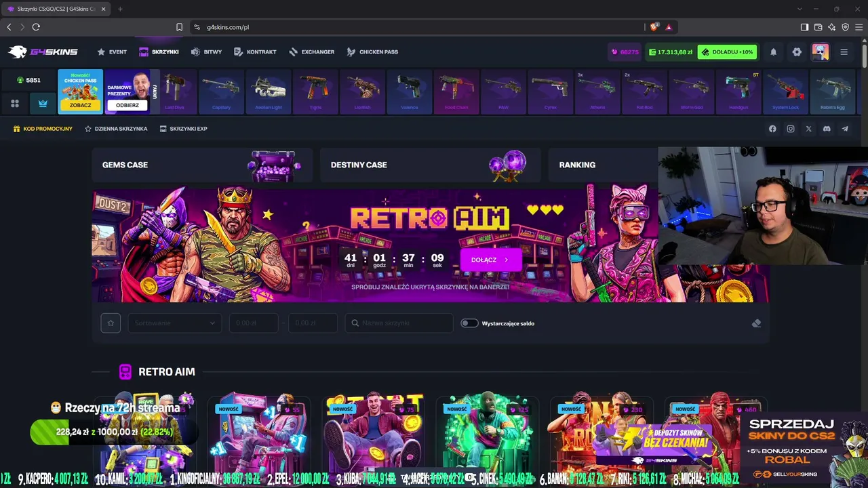This screenshot has height=488, width=868.
Task: Open the Kontrakt section
Action: tap(255, 52)
